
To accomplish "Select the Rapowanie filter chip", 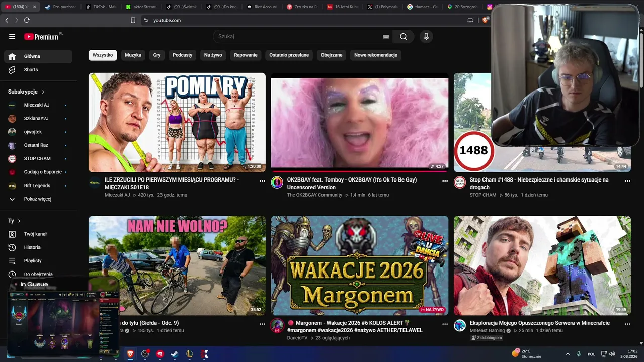I will click(x=246, y=55).
